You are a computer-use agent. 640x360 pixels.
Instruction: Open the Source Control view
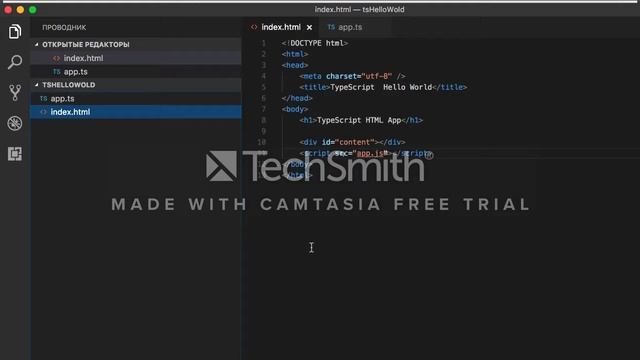15,93
